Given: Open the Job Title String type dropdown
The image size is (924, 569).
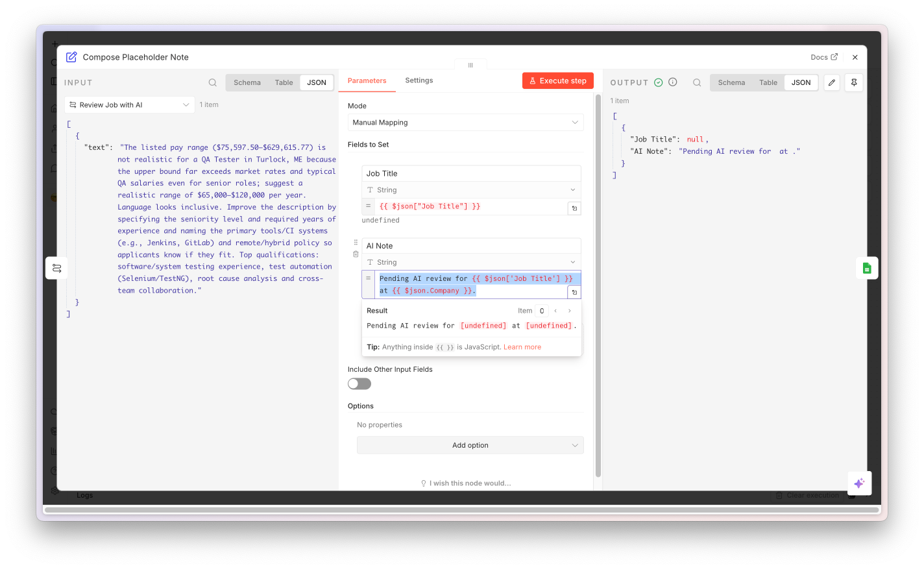Looking at the screenshot, I should point(471,189).
